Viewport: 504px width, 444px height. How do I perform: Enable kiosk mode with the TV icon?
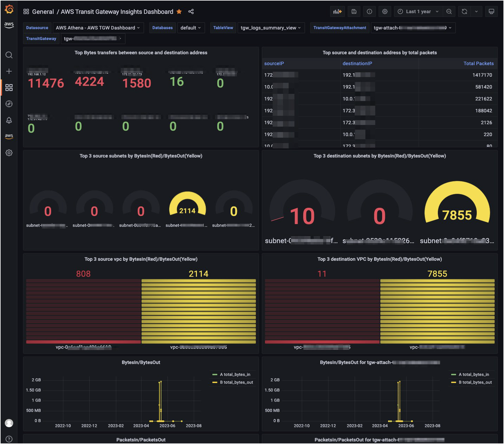[491, 12]
